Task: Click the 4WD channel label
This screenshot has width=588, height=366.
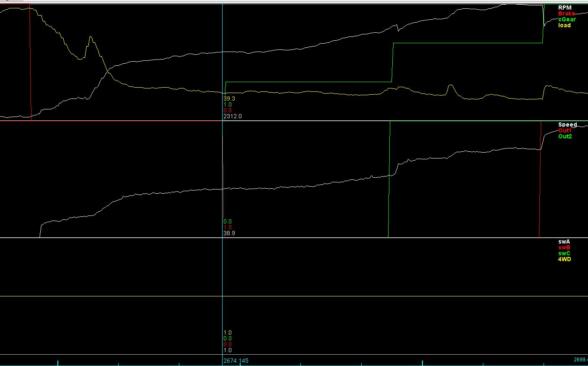Action: 564,259
